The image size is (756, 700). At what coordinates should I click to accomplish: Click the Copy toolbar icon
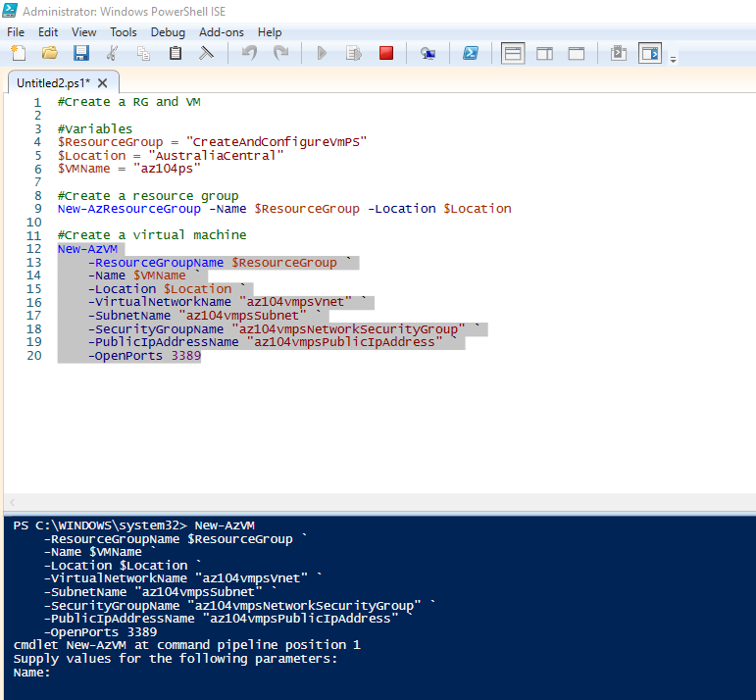144,53
